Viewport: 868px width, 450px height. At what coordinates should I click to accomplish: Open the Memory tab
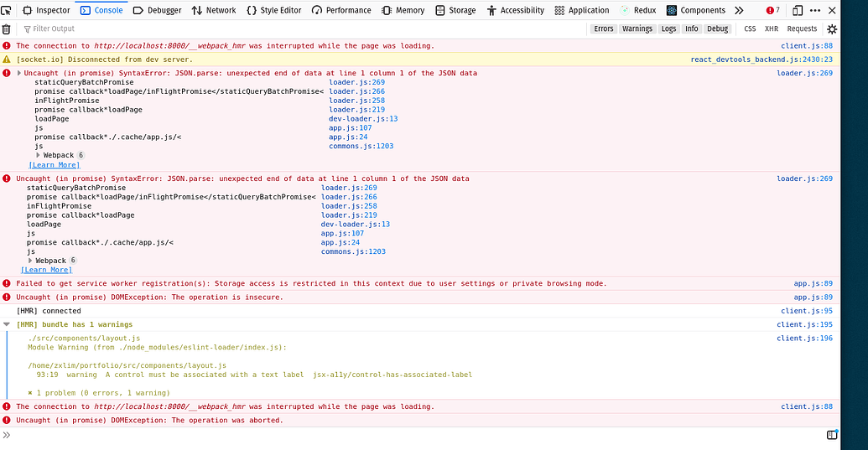click(403, 10)
